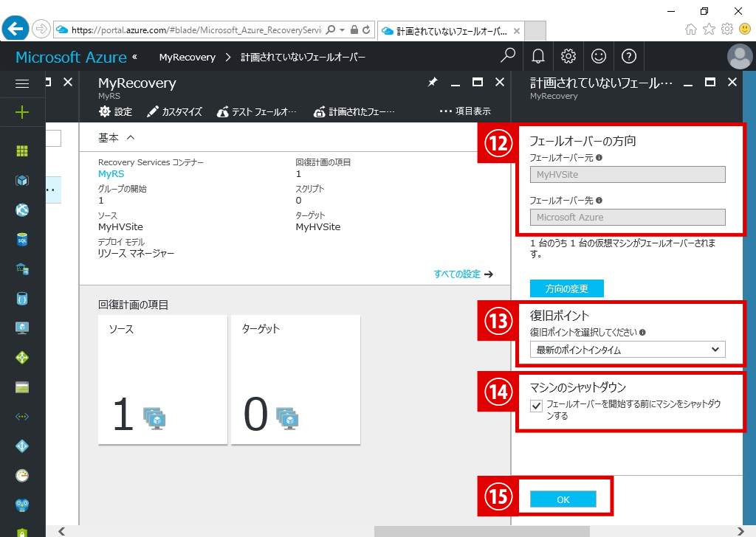Open the Azure help question mark
Image resolution: width=756 pixels, height=537 pixels.
coord(629,56)
